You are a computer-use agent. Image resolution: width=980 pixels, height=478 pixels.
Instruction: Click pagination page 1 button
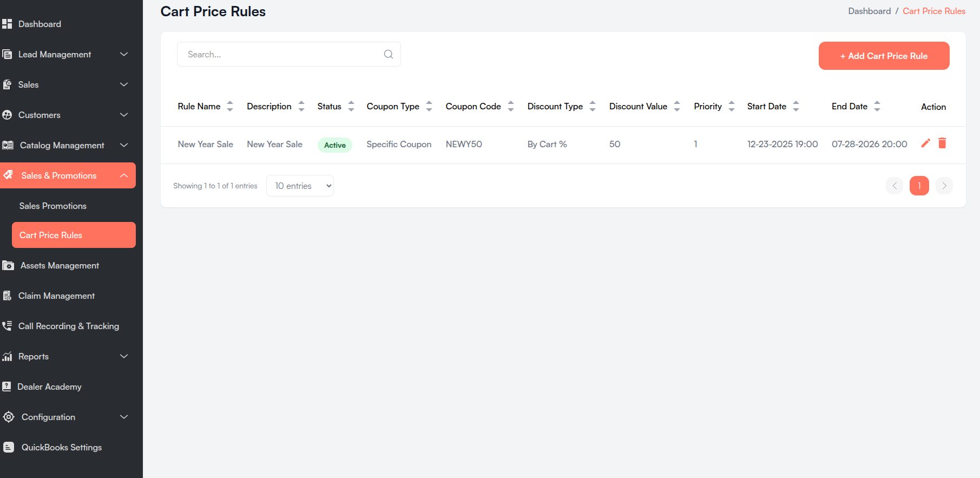[919, 186]
